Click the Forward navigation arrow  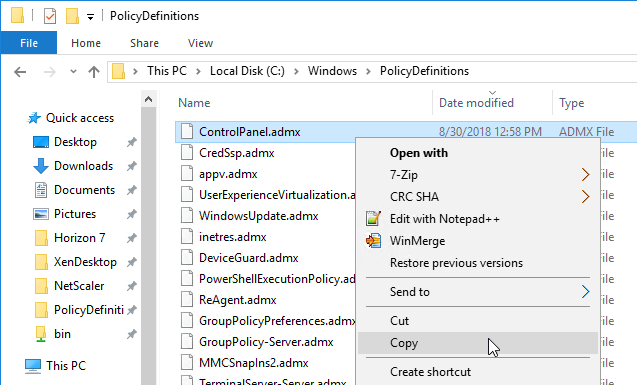pos(50,72)
